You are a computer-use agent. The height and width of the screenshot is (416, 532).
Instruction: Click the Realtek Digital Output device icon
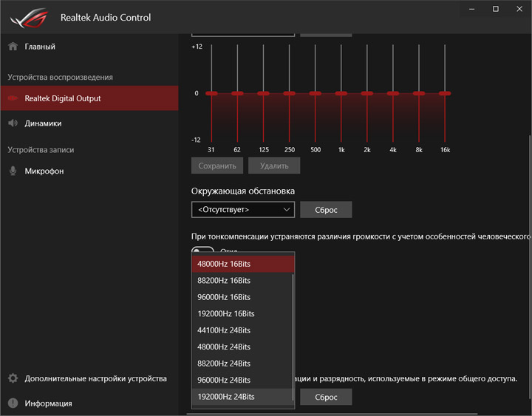click(x=13, y=98)
